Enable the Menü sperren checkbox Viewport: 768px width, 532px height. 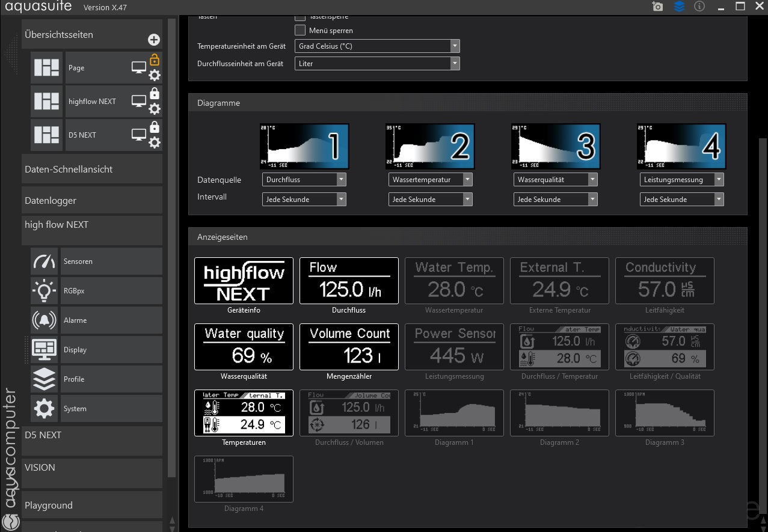[300, 30]
